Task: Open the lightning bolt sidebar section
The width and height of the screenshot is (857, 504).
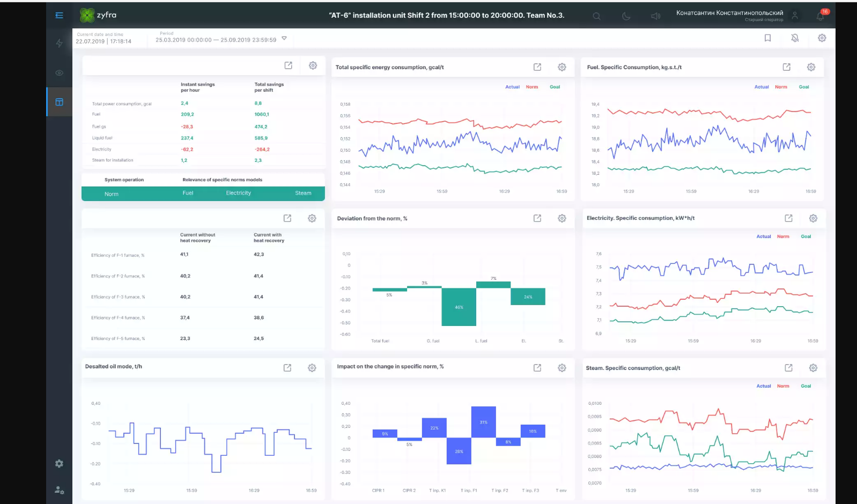Action: pos(59,43)
